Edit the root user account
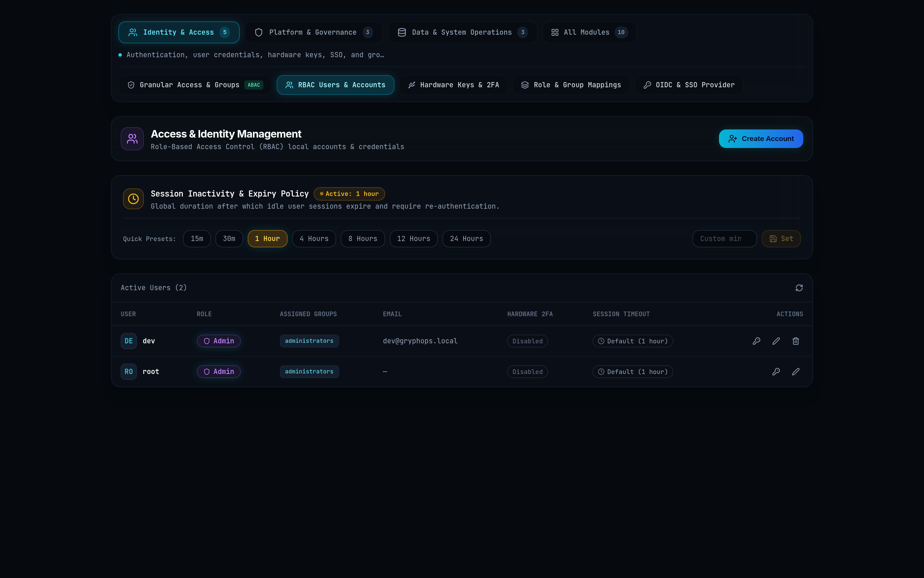924x578 pixels. [x=796, y=372]
